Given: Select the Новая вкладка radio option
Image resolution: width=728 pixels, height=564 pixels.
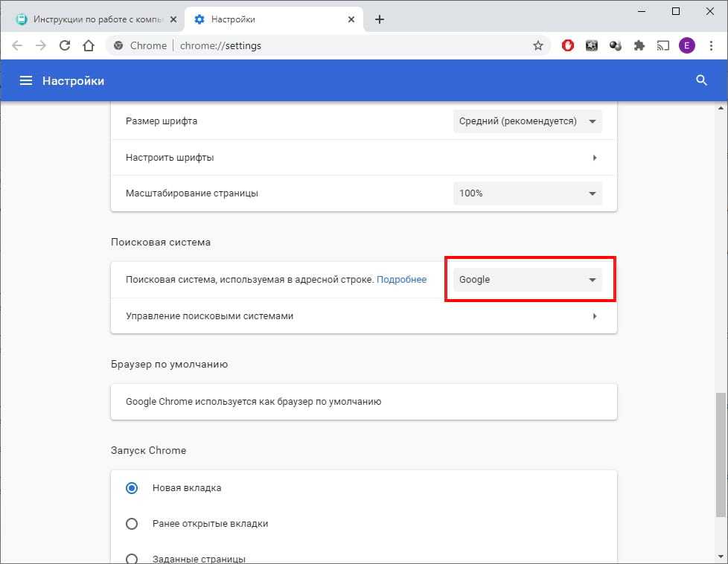Looking at the screenshot, I should pyautogui.click(x=132, y=488).
